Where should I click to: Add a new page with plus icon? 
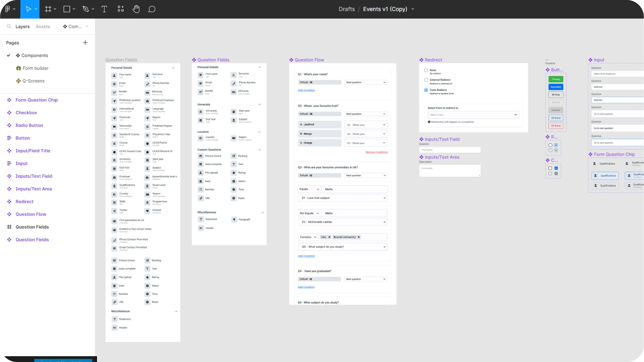pos(85,42)
